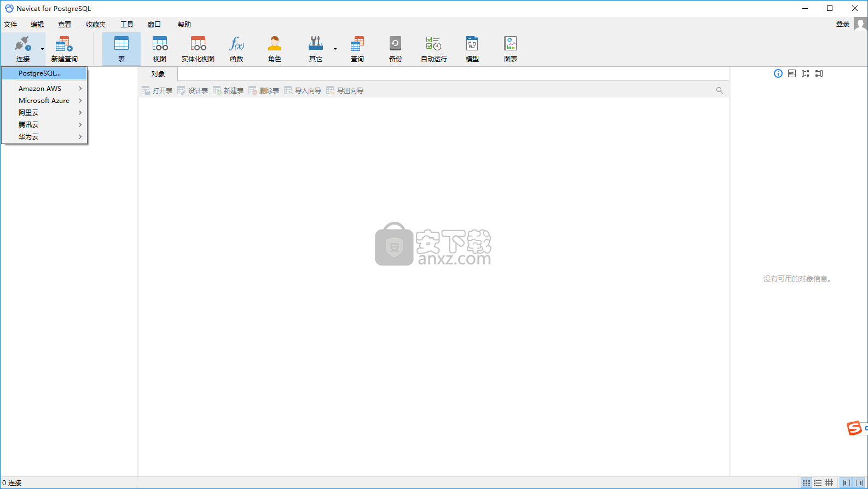Click the 删除表 button
The height and width of the screenshot is (489, 868).
(264, 91)
